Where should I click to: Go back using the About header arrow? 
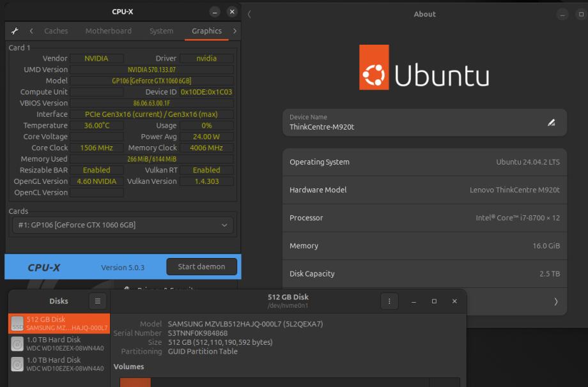point(249,14)
